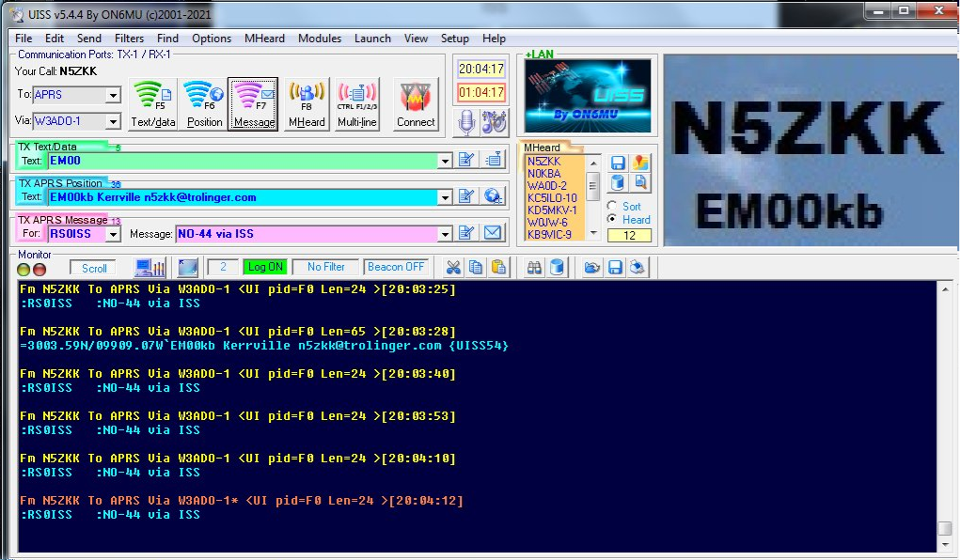The image size is (960, 560).
Task: Click the red monitor indicator light
Action: point(39,270)
